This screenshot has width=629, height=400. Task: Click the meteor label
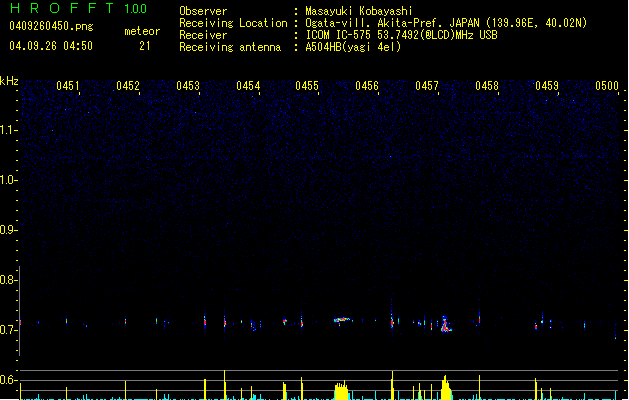point(142,31)
